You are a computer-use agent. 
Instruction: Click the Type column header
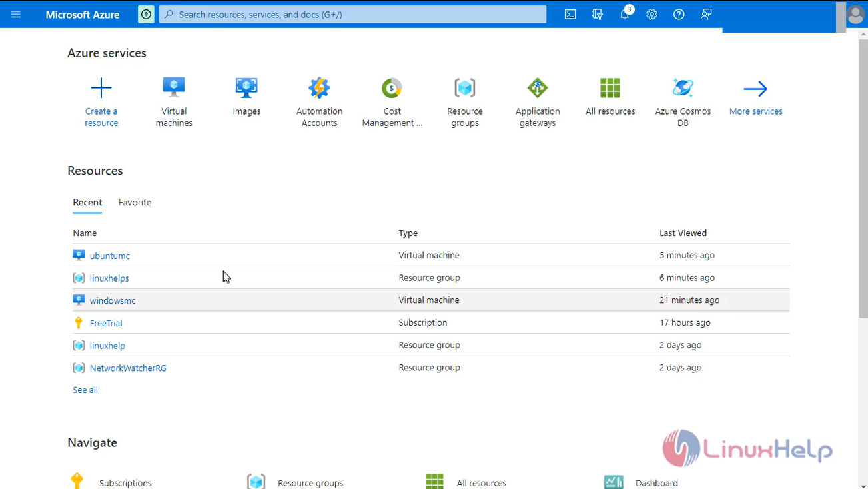pos(408,233)
